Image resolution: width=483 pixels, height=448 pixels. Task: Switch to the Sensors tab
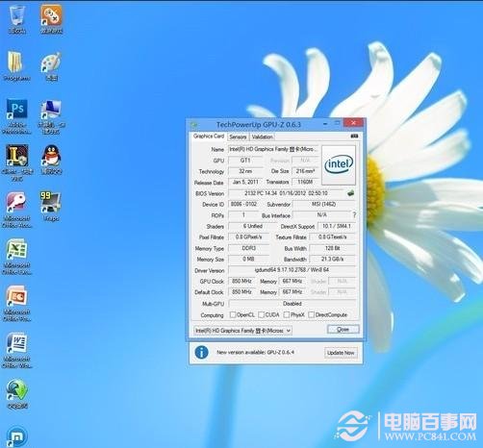(238, 137)
